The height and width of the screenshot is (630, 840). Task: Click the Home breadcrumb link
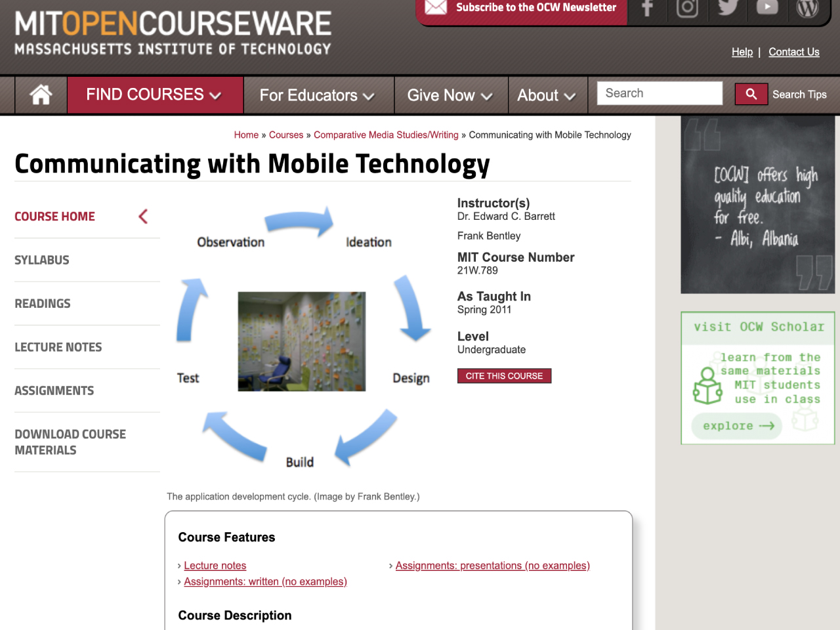(x=246, y=135)
